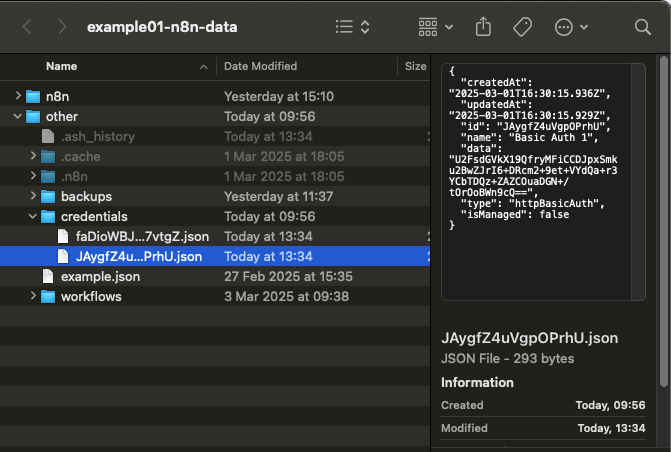Select the backups folder icon
This screenshot has width=671, height=452.
click(48, 196)
